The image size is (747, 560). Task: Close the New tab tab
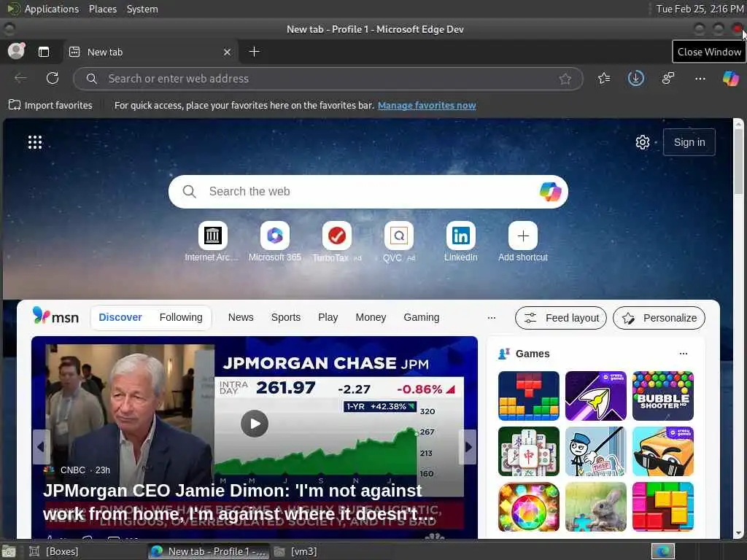tap(228, 52)
